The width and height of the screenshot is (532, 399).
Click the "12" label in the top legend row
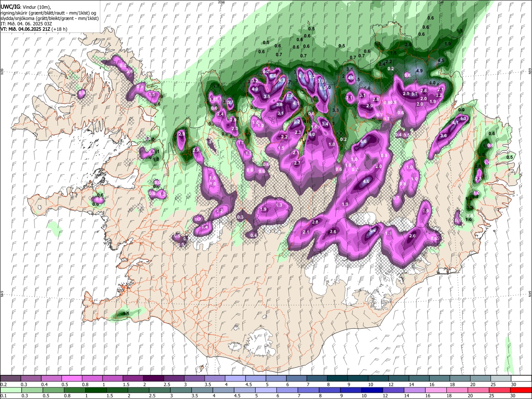(391, 384)
